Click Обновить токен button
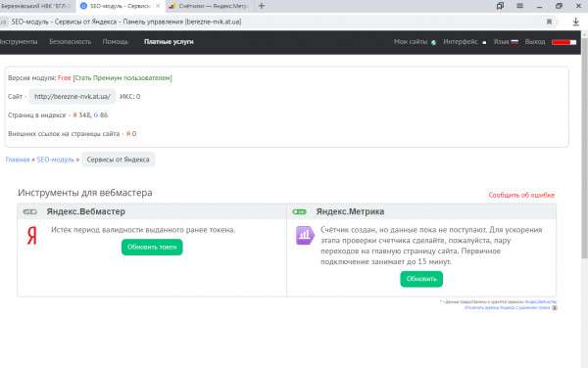588x368 pixels. (x=152, y=247)
